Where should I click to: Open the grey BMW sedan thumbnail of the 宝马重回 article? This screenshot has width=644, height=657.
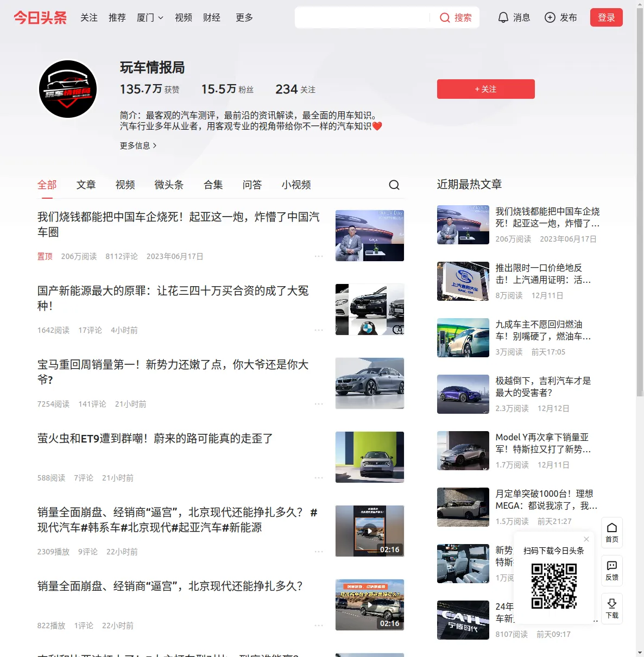pyautogui.click(x=370, y=383)
